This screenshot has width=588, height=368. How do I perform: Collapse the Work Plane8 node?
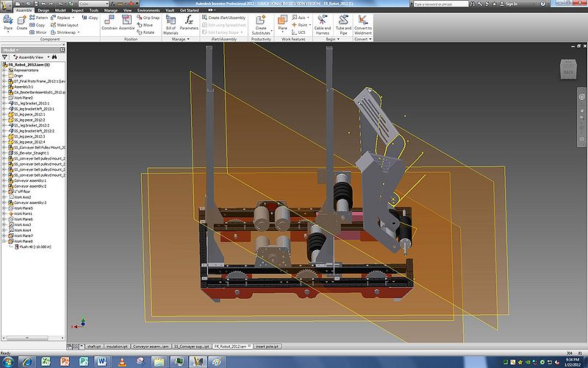[4, 241]
